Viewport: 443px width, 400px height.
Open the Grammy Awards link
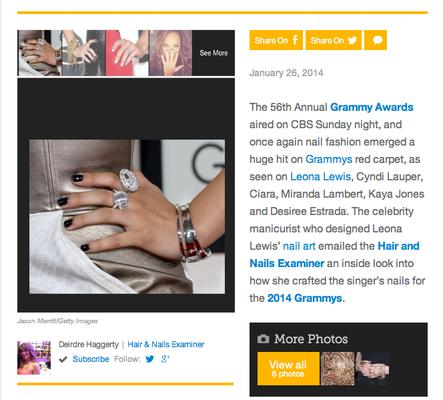click(x=372, y=107)
